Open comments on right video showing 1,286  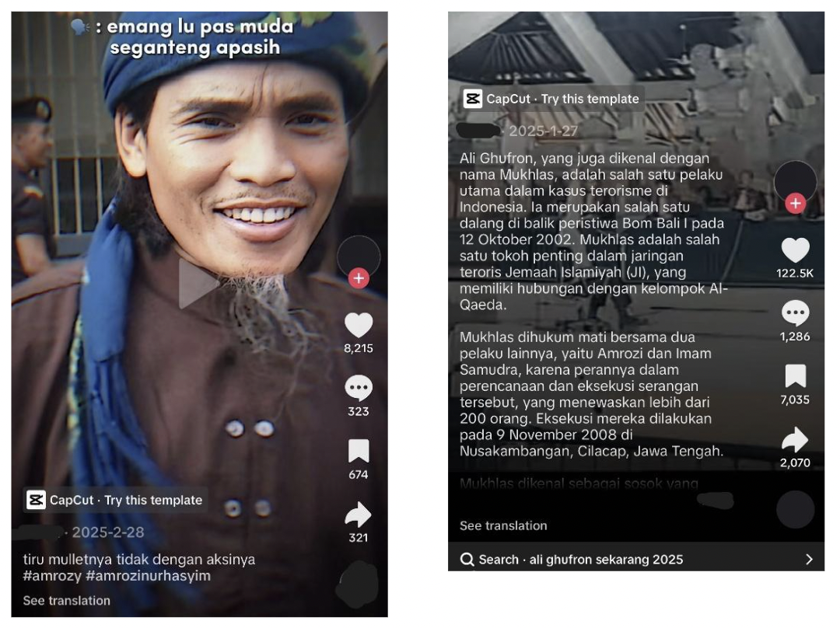click(x=796, y=312)
